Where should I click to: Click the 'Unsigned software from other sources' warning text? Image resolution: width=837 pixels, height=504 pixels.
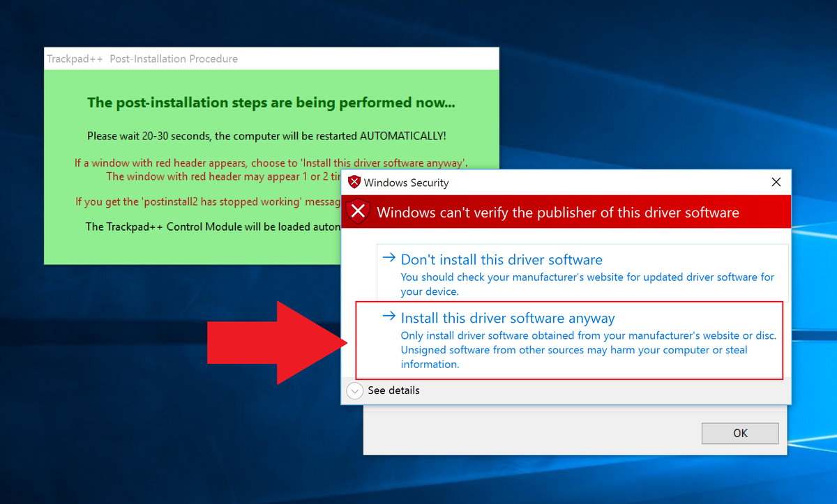pyautogui.click(x=574, y=357)
